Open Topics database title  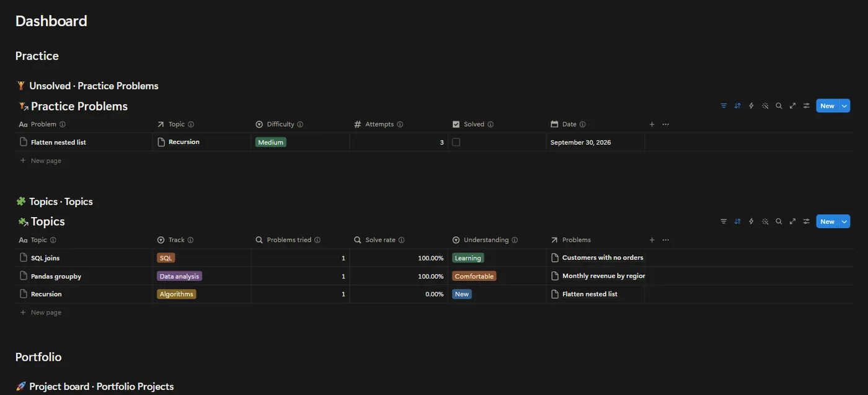coord(48,221)
